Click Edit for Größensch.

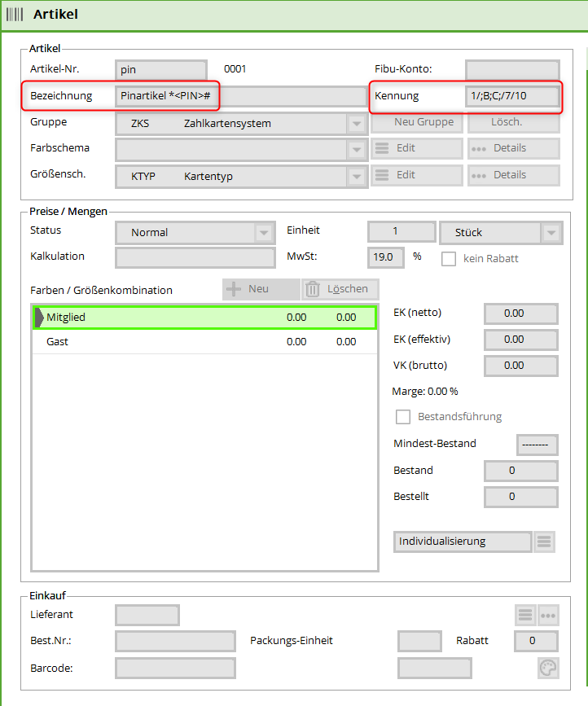[x=417, y=175]
